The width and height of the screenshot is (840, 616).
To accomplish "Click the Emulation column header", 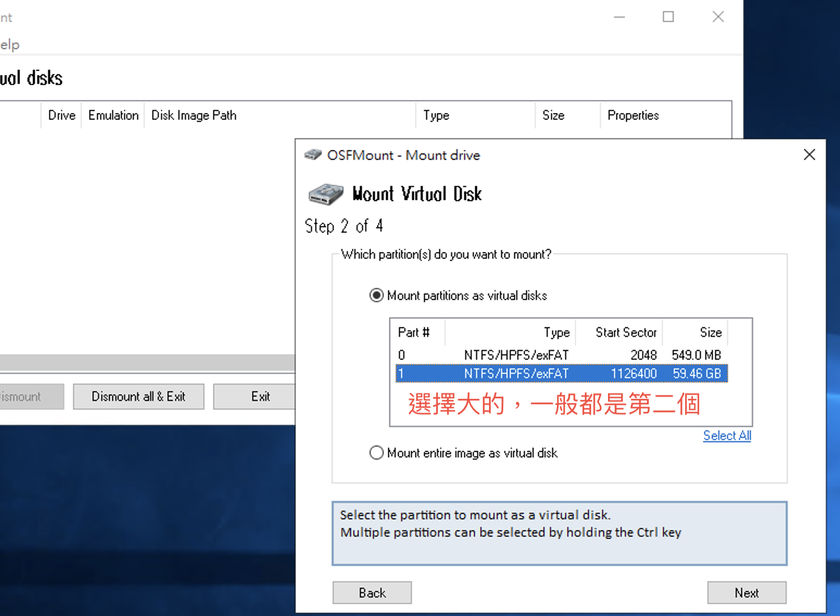I will coord(113,115).
